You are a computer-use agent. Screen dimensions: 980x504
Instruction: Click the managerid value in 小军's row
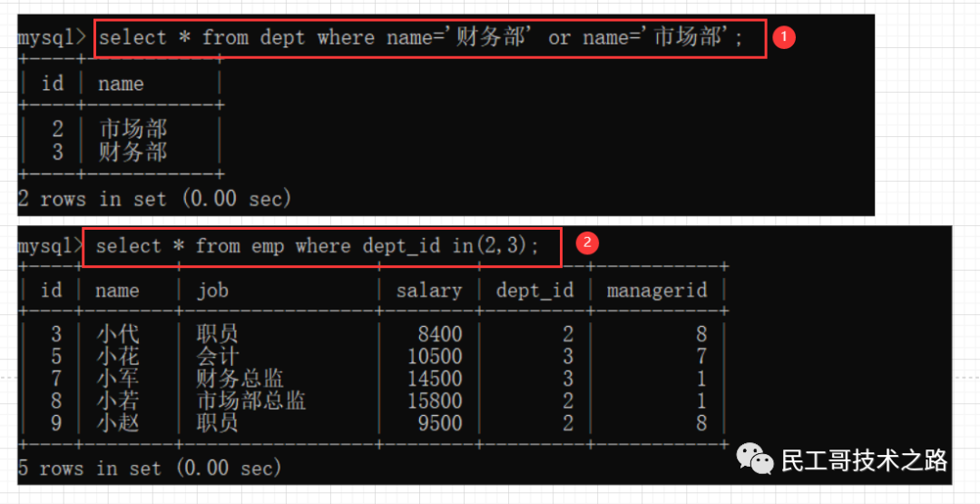pyautogui.click(x=701, y=379)
